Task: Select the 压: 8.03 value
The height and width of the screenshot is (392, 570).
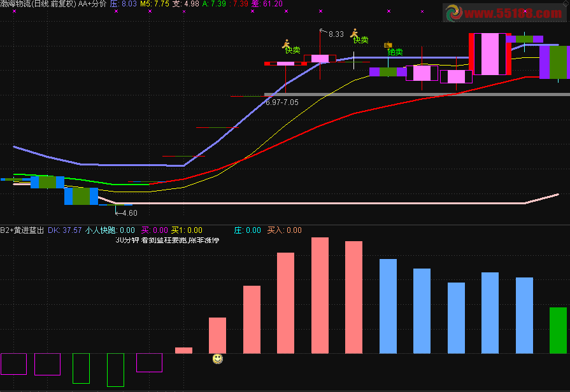Action: (123, 4)
